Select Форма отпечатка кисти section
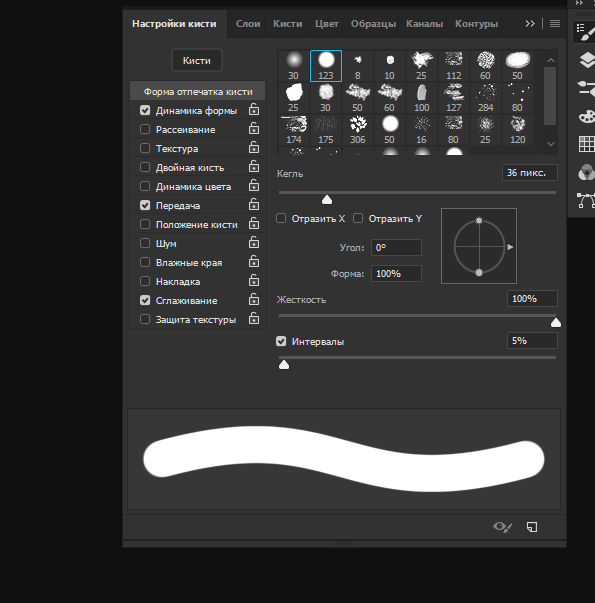 [198, 92]
